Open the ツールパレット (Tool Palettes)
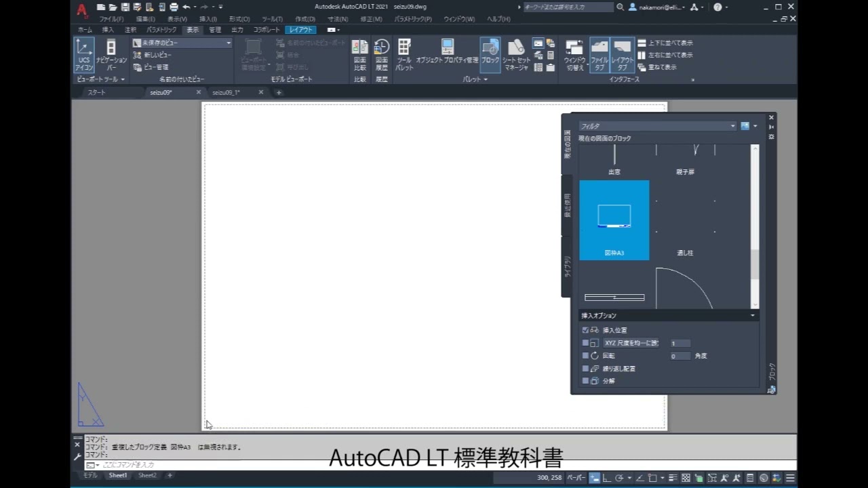Viewport: 868px width, 488px height. (404, 55)
